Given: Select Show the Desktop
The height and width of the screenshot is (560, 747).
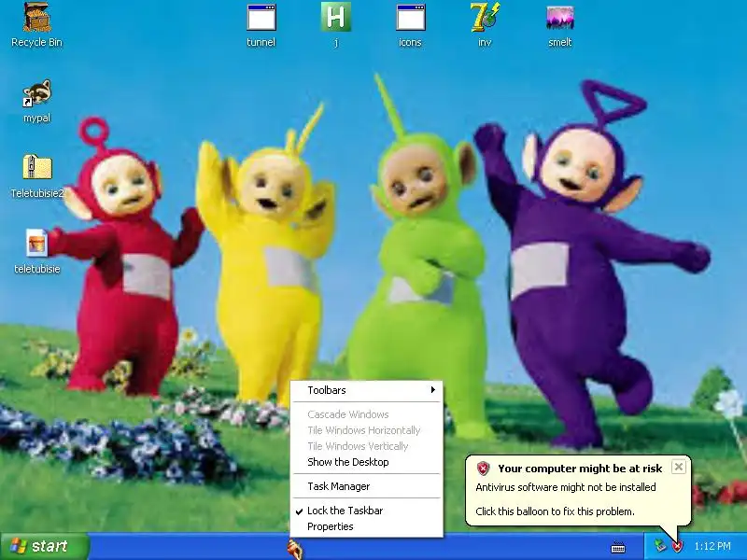Looking at the screenshot, I should 366,462.
